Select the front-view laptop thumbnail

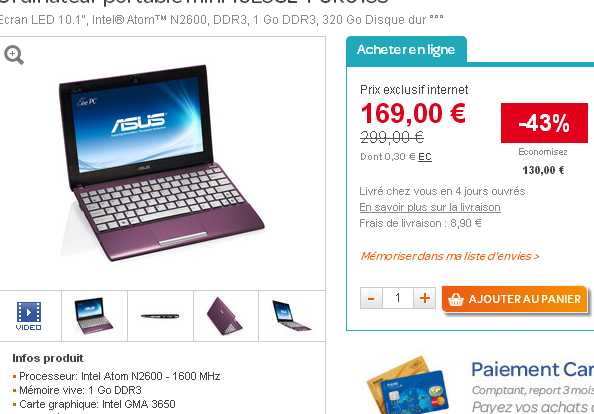pyautogui.click(x=94, y=316)
